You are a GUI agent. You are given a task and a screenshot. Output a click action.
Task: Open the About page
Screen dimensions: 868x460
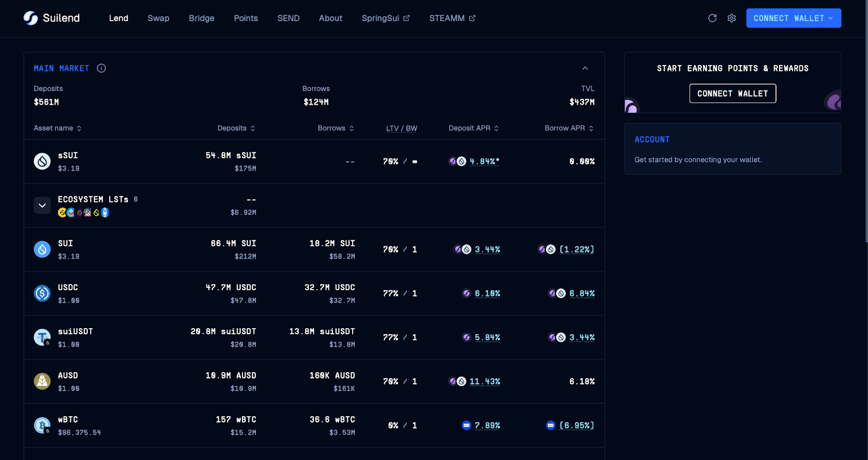(331, 18)
